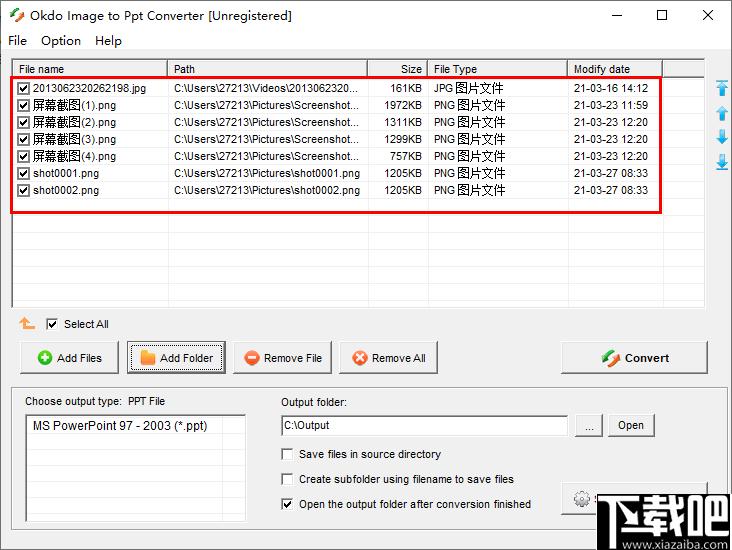Click path C:\Users\27213\Pictures\shot0002.png
The height and width of the screenshot is (550, 732).
tap(267, 190)
